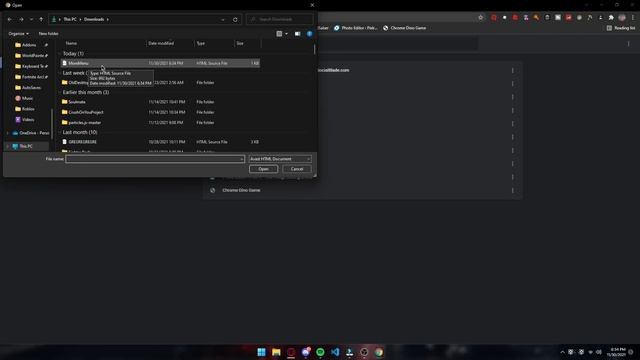Focus the Search Downloads field
Image resolution: width=640 pixels, height=360 pixels.
tap(280, 19)
